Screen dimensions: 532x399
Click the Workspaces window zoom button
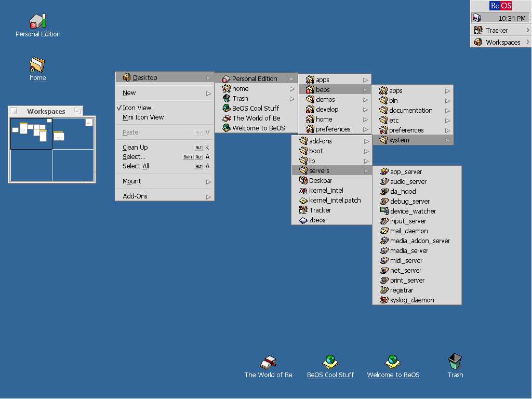click(x=78, y=111)
